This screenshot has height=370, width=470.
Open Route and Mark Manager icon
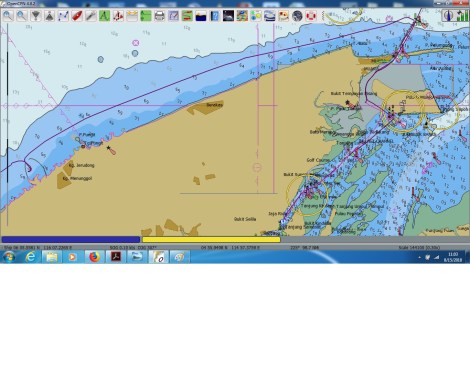tap(173, 16)
